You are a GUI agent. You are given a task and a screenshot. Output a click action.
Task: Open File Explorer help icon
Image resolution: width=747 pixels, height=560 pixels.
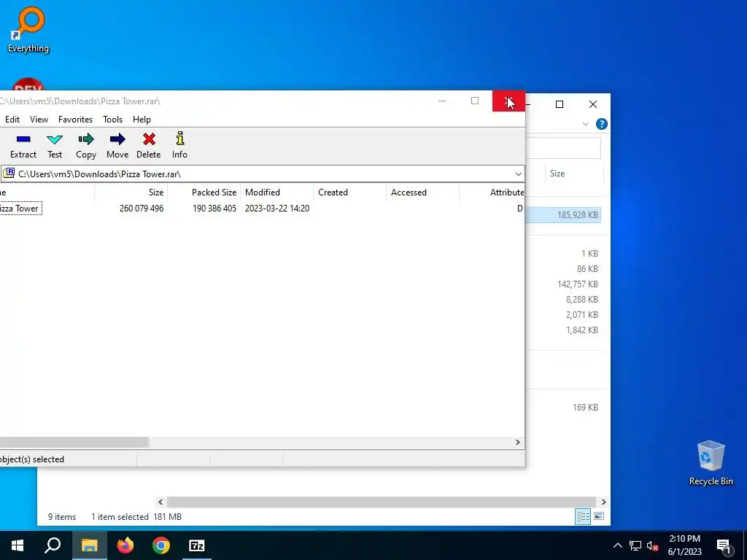[x=602, y=124]
